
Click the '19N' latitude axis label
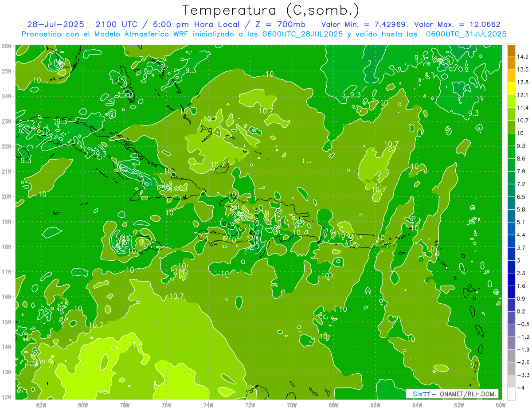point(7,221)
